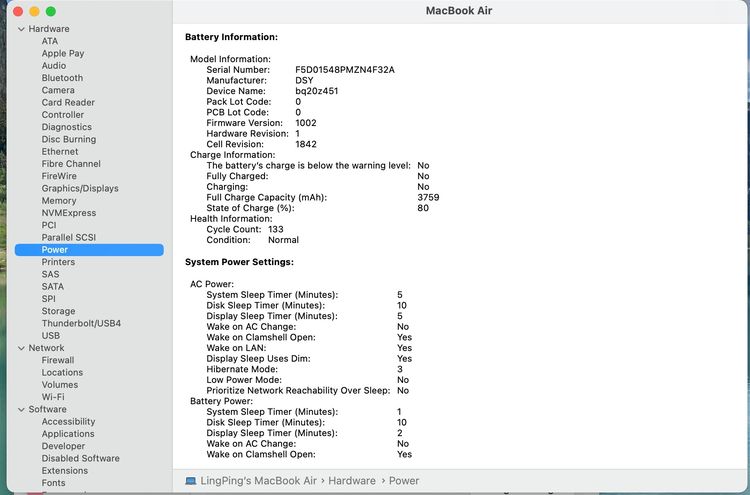This screenshot has height=495, width=750.
Task: Click the green zoom window button
Action: (x=51, y=11)
